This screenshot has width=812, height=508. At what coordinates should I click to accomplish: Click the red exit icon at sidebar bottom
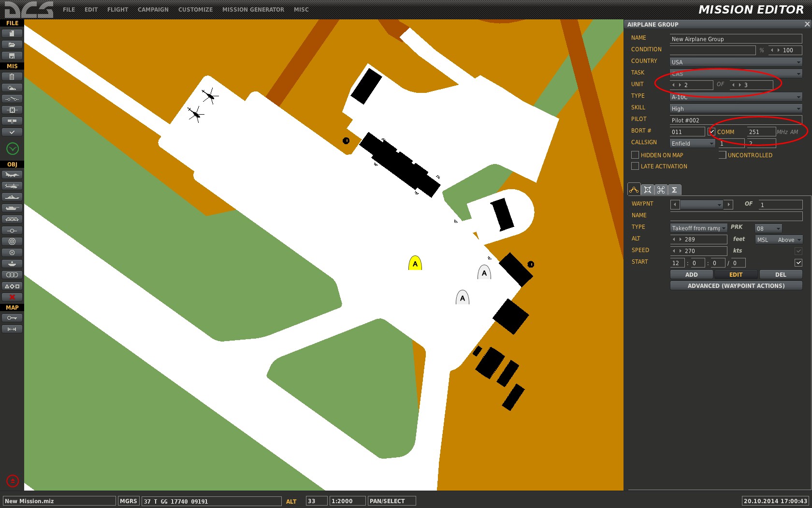pyautogui.click(x=13, y=481)
